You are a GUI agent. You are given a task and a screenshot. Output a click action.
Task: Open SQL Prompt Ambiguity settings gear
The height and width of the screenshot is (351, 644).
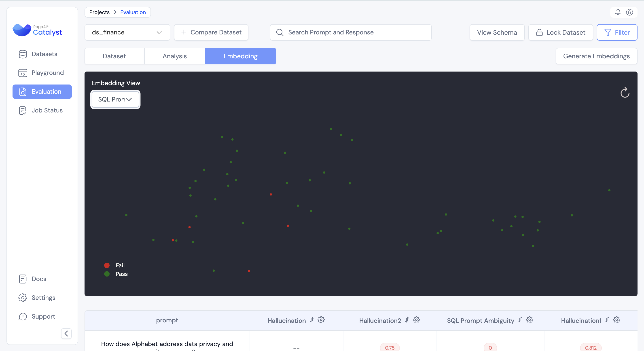[x=530, y=320]
